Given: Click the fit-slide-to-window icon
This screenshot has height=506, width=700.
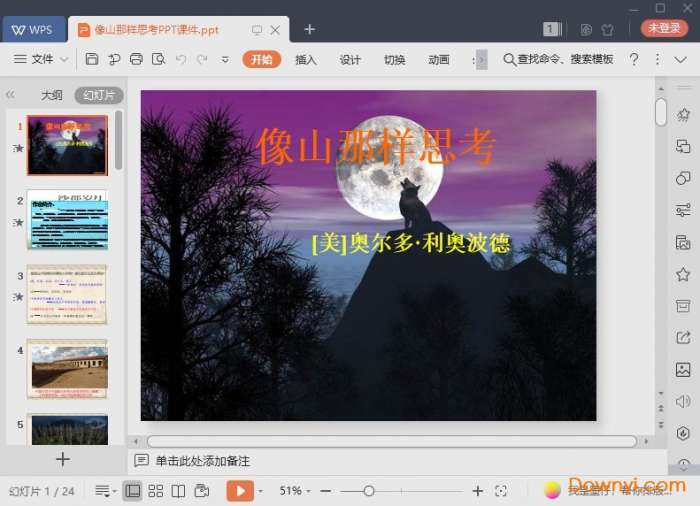Looking at the screenshot, I should 501,491.
